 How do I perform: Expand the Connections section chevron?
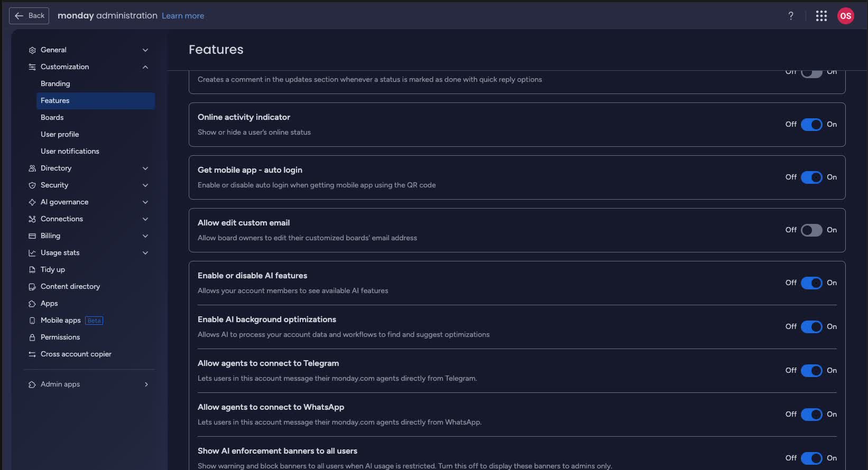click(x=145, y=219)
